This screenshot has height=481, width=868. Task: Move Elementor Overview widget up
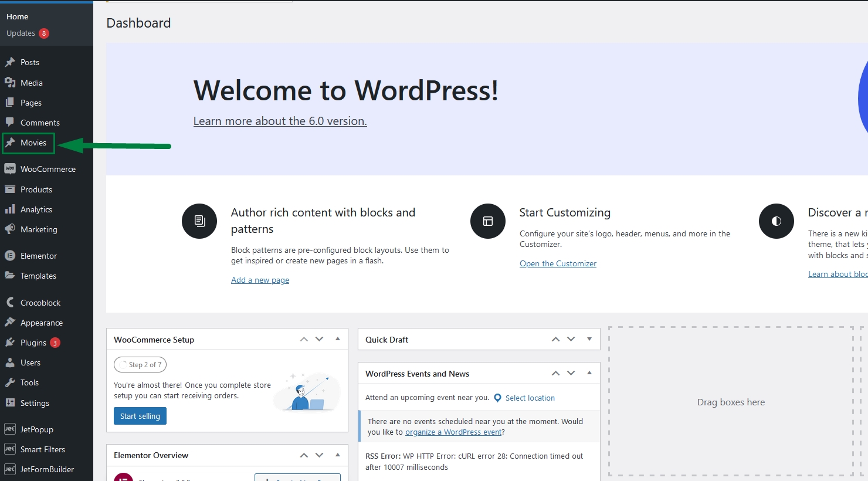point(304,455)
